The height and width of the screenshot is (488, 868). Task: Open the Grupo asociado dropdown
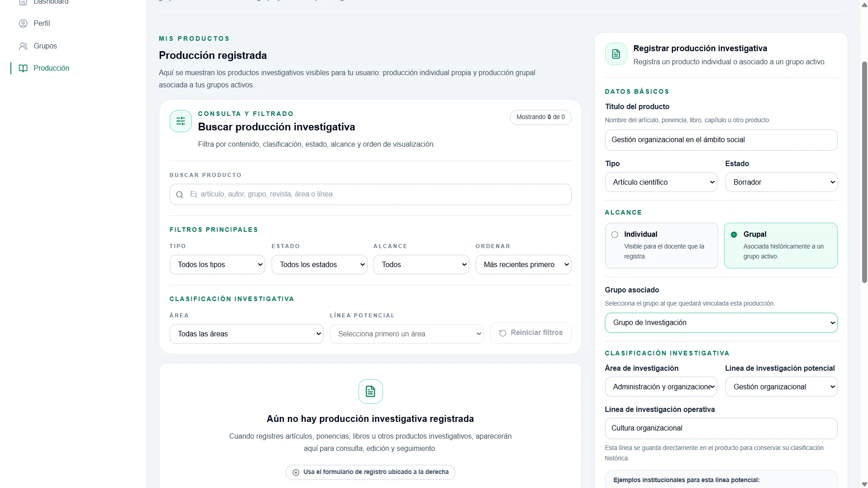point(721,323)
